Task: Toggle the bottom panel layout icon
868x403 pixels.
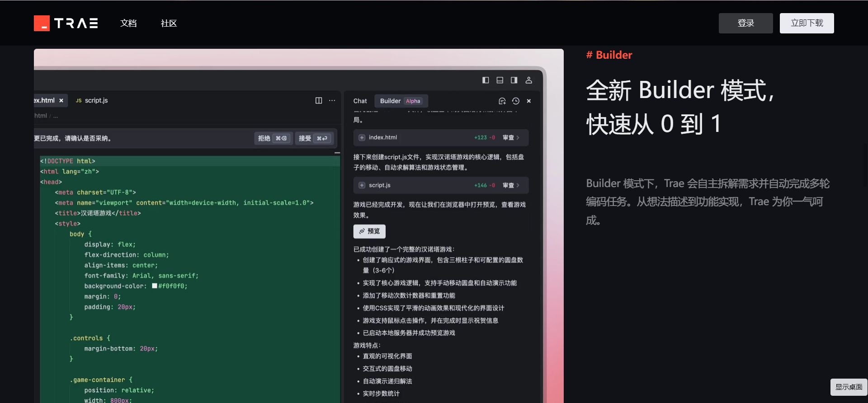Action: 500,80
